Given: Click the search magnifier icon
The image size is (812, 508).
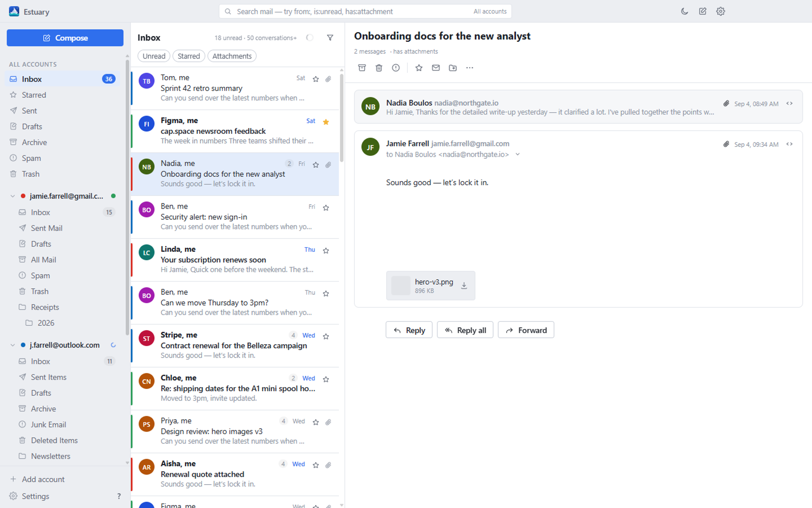Looking at the screenshot, I should pos(228,11).
